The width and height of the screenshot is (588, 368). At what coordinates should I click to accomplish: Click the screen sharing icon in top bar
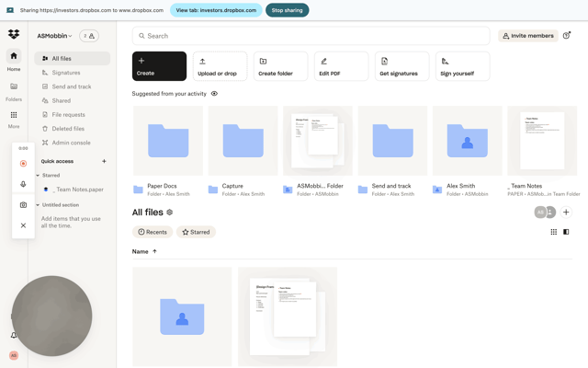coord(10,10)
